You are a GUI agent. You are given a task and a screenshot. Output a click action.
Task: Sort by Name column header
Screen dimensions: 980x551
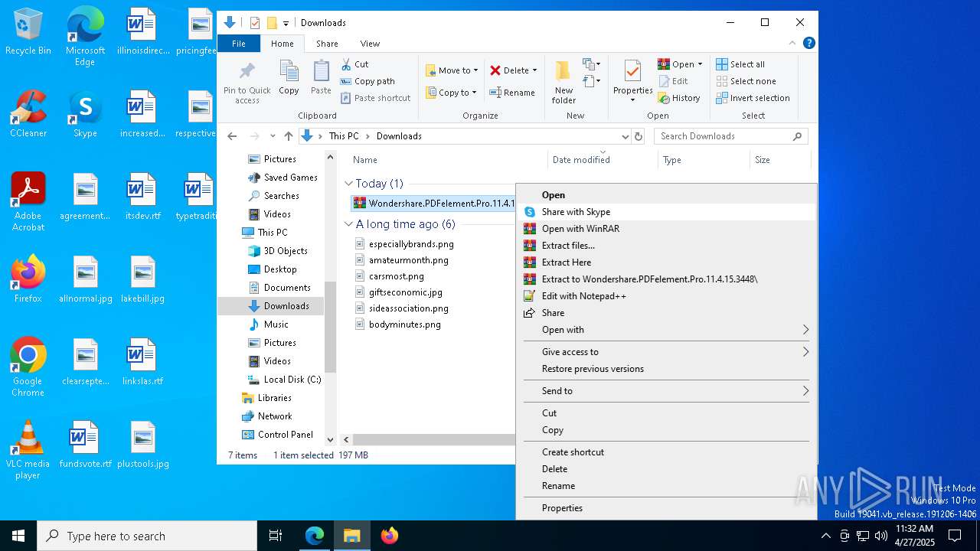365,160
